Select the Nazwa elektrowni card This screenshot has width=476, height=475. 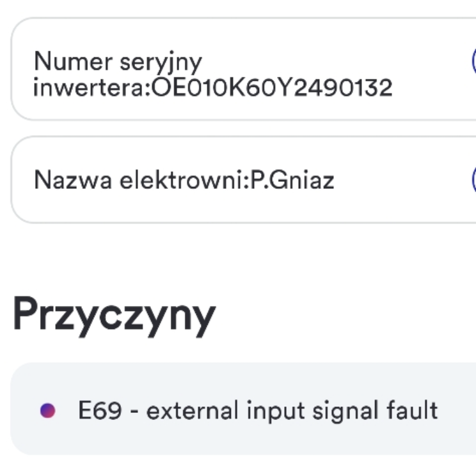click(x=243, y=180)
